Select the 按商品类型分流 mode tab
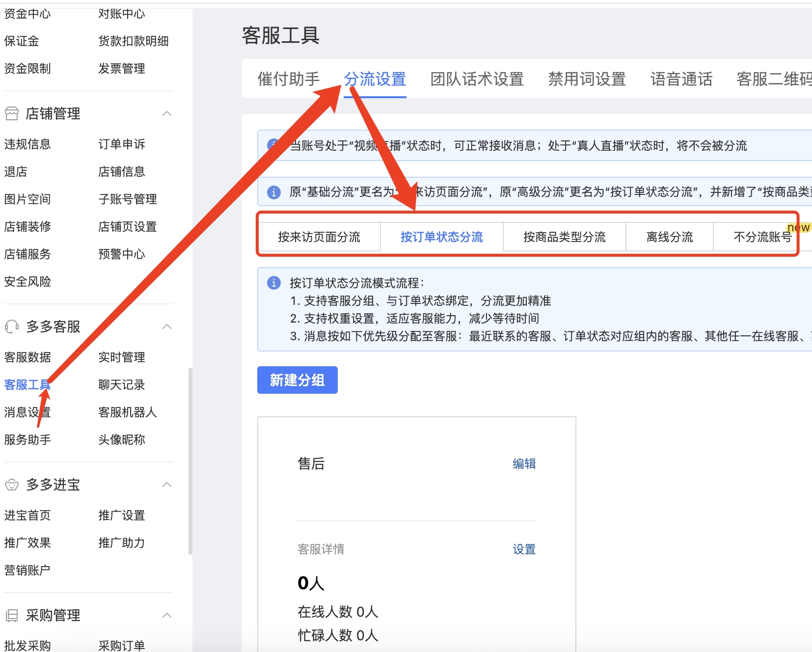 click(x=565, y=237)
